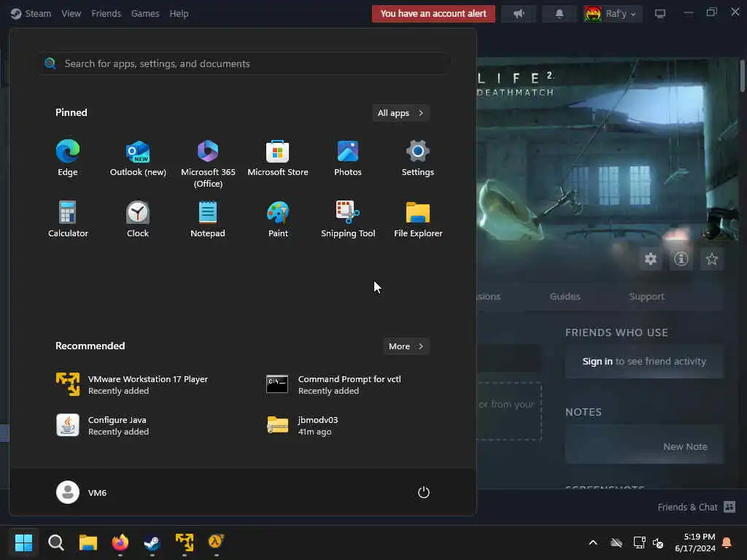Open Edge from pinned apps
747x560 pixels.
pos(68,158)
